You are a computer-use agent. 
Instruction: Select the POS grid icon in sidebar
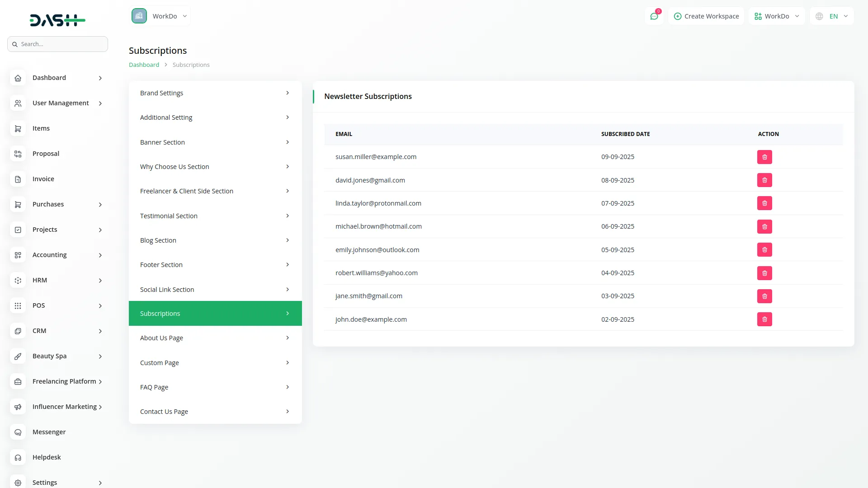[18, 305]
